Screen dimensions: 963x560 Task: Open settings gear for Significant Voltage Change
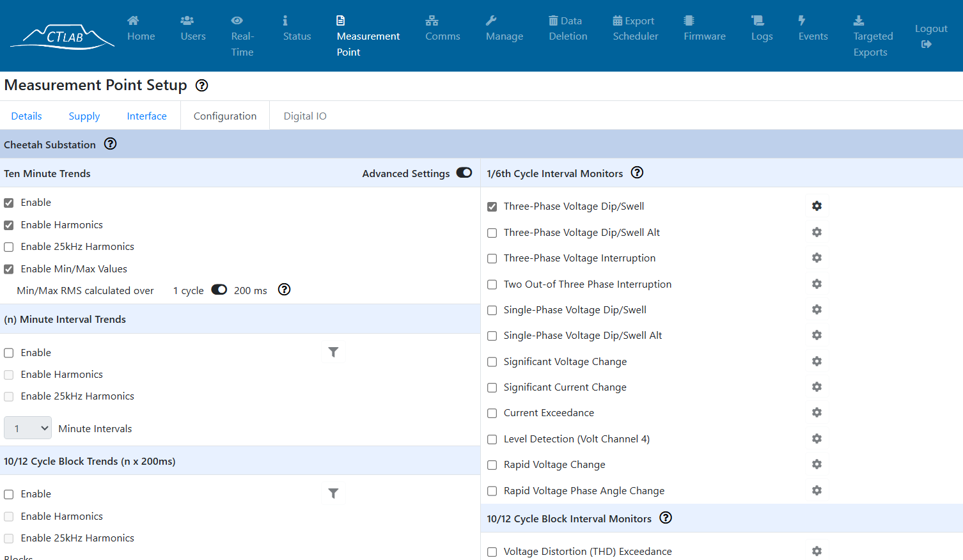[x=817, y=361]
